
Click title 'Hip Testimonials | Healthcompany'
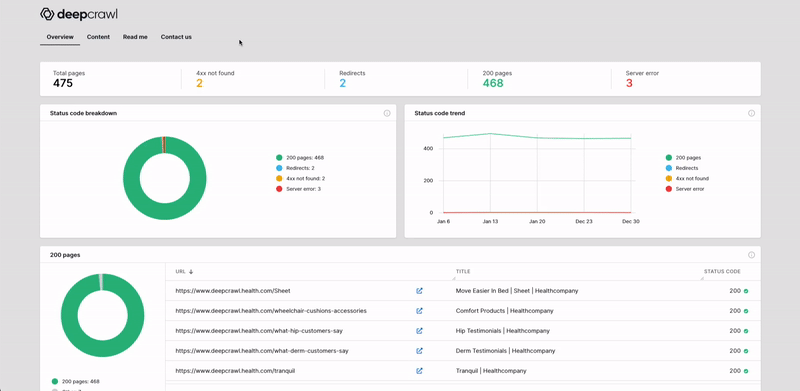coord(503,331)
